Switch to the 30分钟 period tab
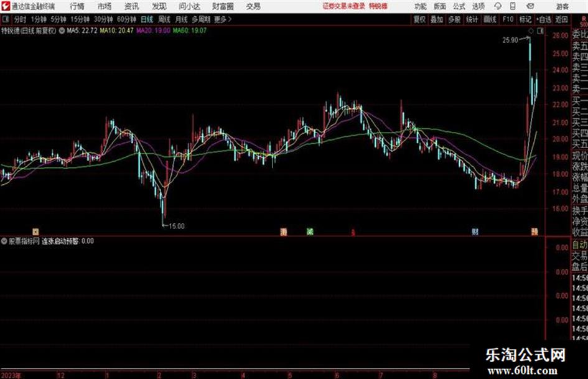 click(103, 19)
